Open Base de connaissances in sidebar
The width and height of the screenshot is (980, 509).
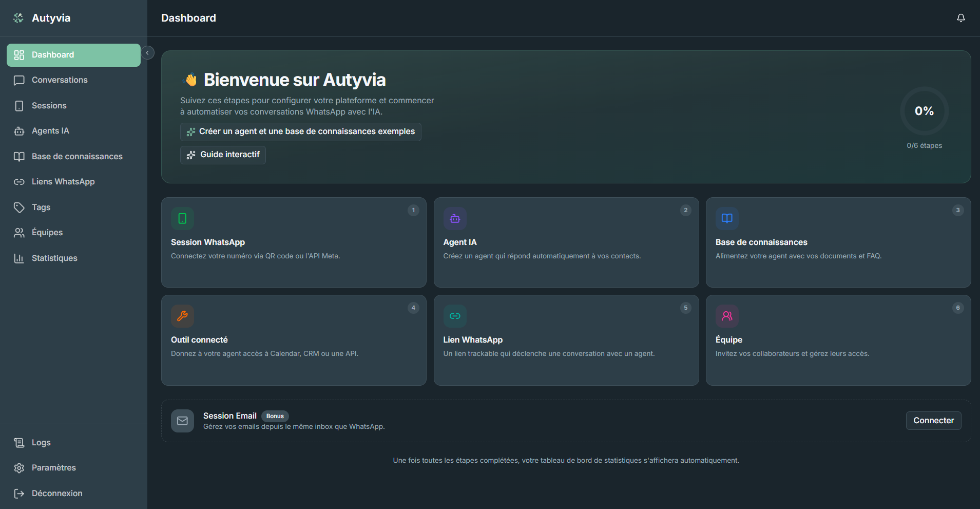73,157
